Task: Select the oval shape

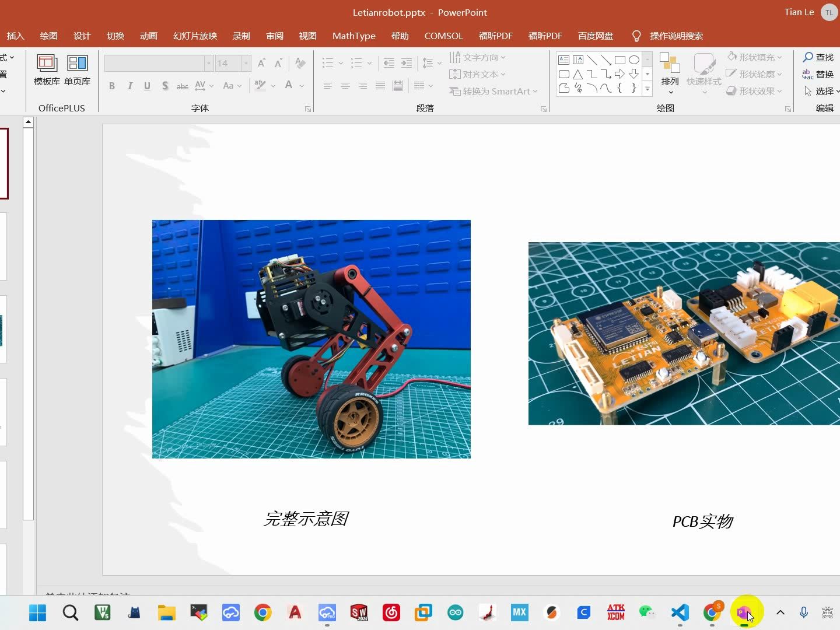Action: click(x=634, y=60)
